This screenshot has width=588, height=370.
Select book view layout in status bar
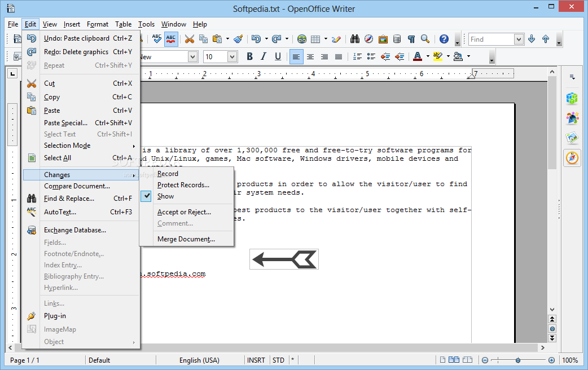point(468,360)
